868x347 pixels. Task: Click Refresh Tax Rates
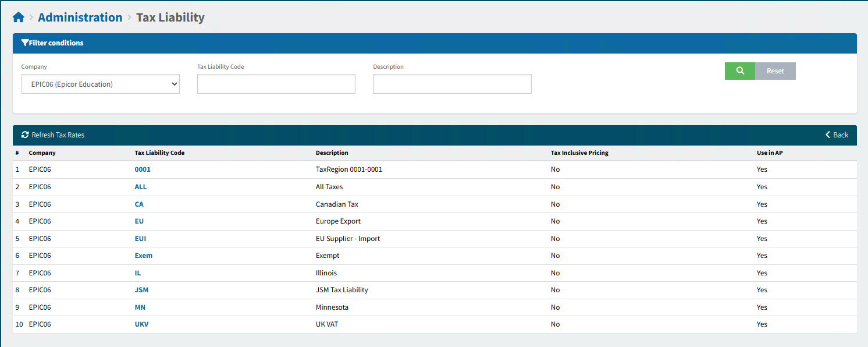click(x=58, y=134)
